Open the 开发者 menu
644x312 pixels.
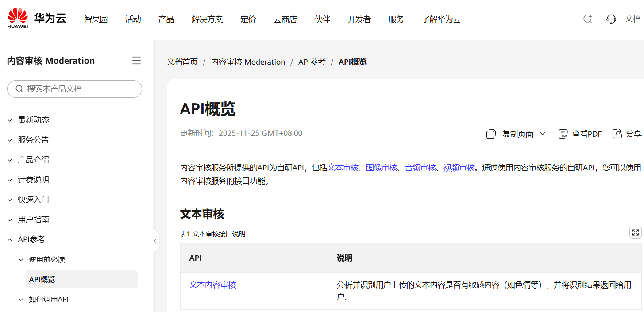(x=359, y=19)
